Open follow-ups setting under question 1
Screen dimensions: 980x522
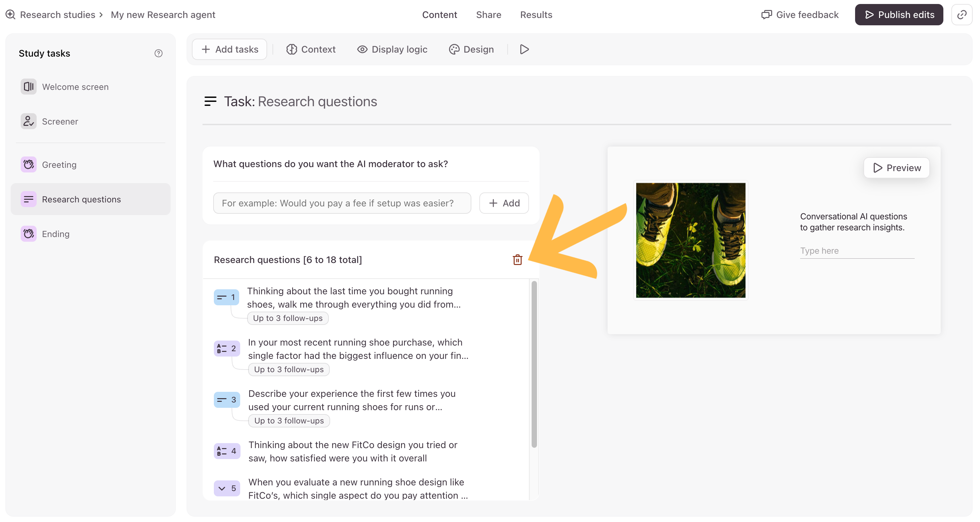coord(287,318)
